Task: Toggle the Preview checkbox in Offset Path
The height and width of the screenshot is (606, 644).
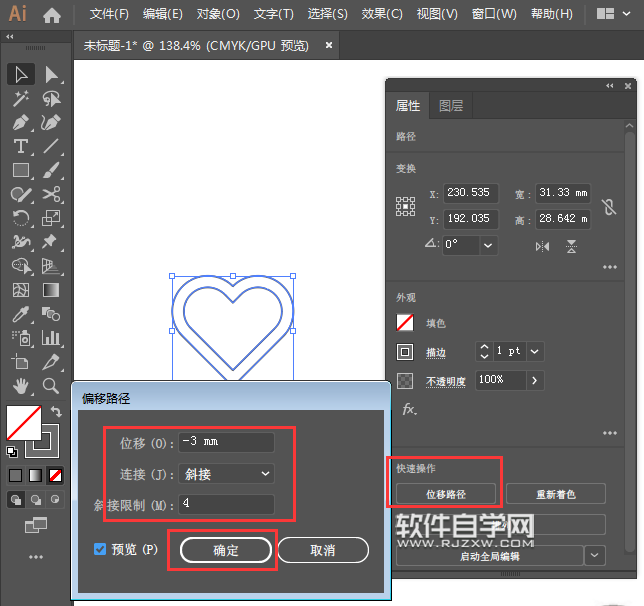Action: (100, 549)
